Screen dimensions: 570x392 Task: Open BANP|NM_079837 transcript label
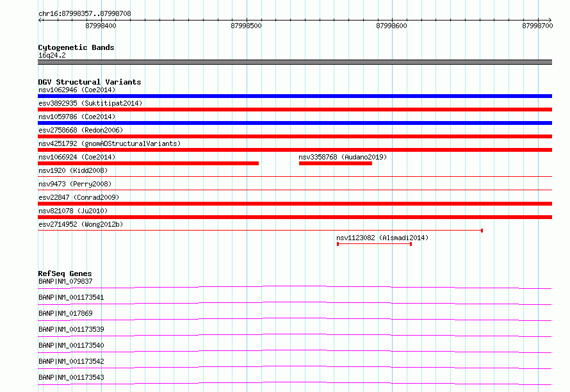pos(65,281)
